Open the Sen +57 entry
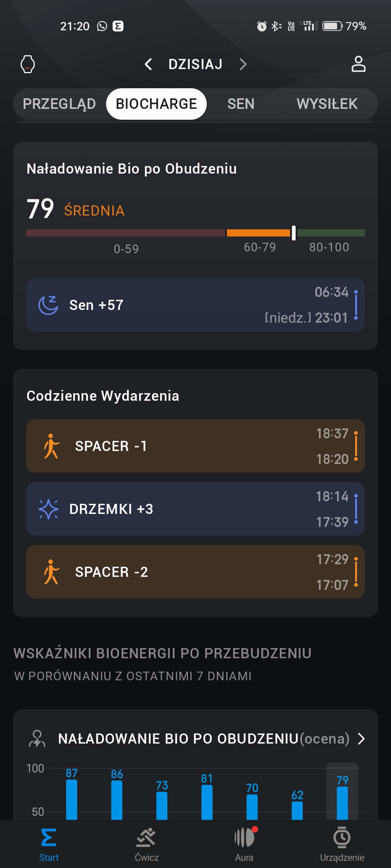Viewport: 391px width, 868px height. (195, 305)
